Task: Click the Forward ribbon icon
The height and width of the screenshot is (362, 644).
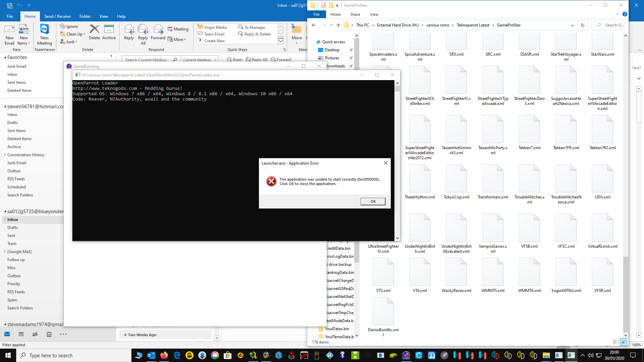Action: point(158,32)
